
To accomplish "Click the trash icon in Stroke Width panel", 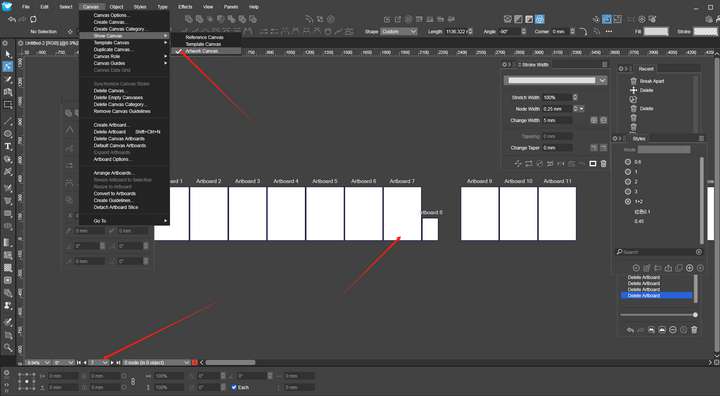I will click(603, 164).
